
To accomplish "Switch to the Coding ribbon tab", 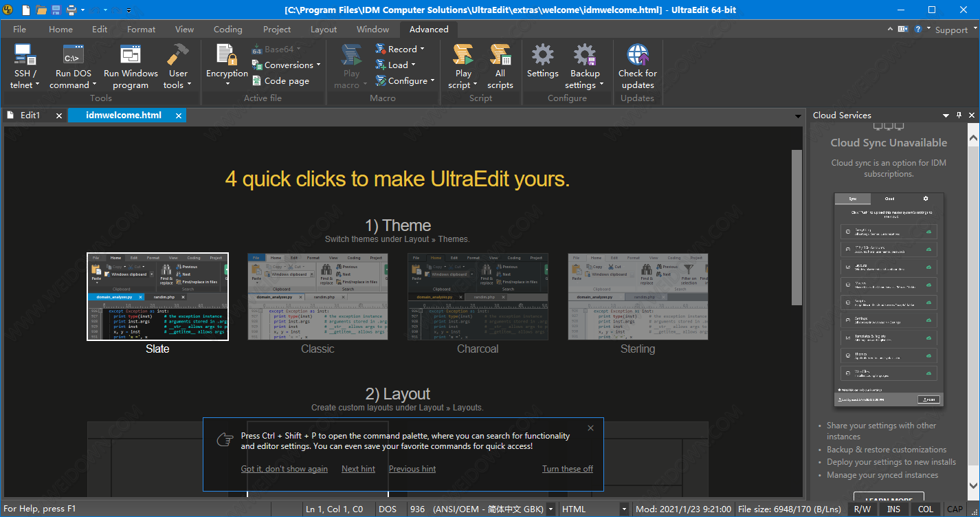I will pyautogui.click(x=227, y=30).
